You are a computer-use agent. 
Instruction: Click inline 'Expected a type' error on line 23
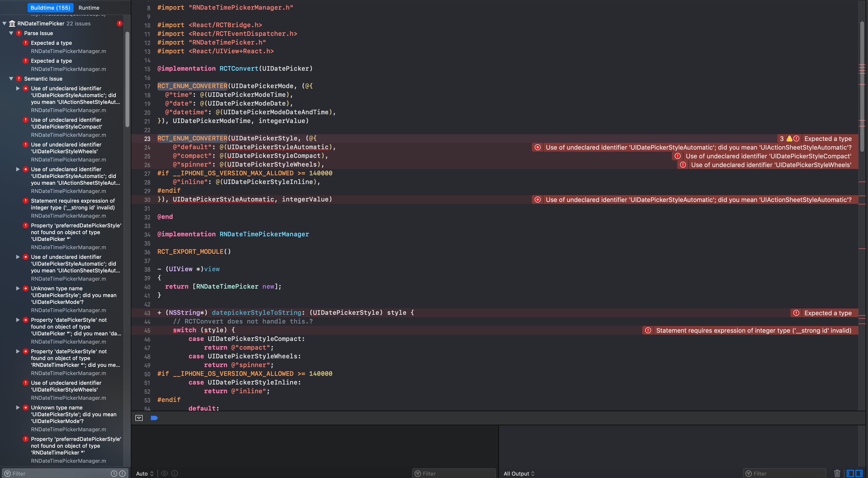pos(828,139)
